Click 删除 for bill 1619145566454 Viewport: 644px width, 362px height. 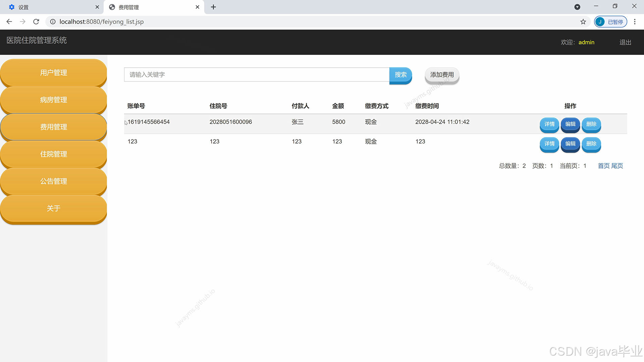(x=591, y=124)
